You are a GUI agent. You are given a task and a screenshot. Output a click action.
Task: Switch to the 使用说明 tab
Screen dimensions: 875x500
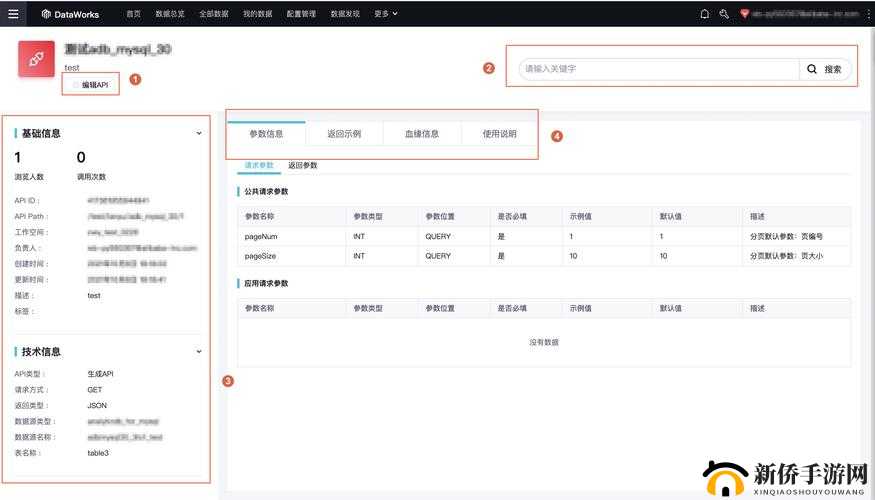(x=499, y=134)
